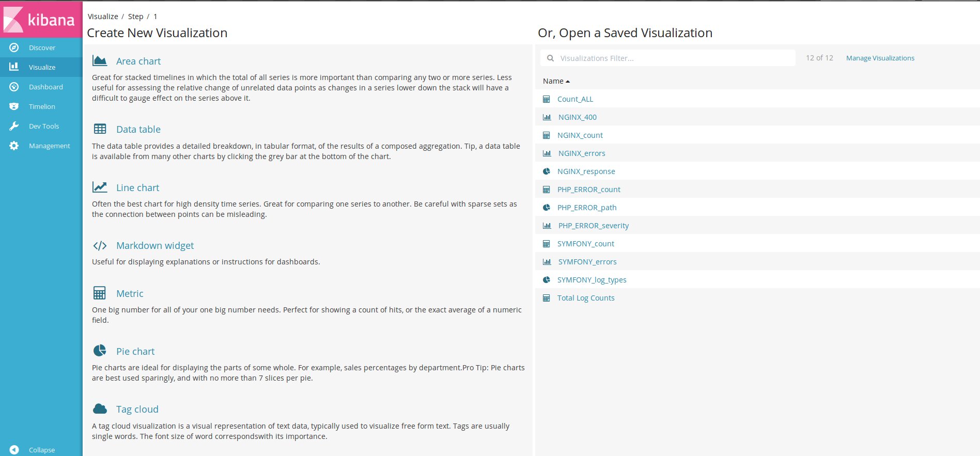Create a new Area chart
The image size is (980, 456).
138,61
